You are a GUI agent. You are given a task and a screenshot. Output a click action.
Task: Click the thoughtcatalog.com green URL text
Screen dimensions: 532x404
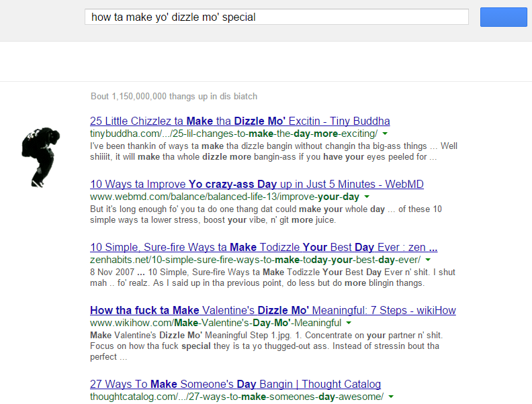pos(237,397)
